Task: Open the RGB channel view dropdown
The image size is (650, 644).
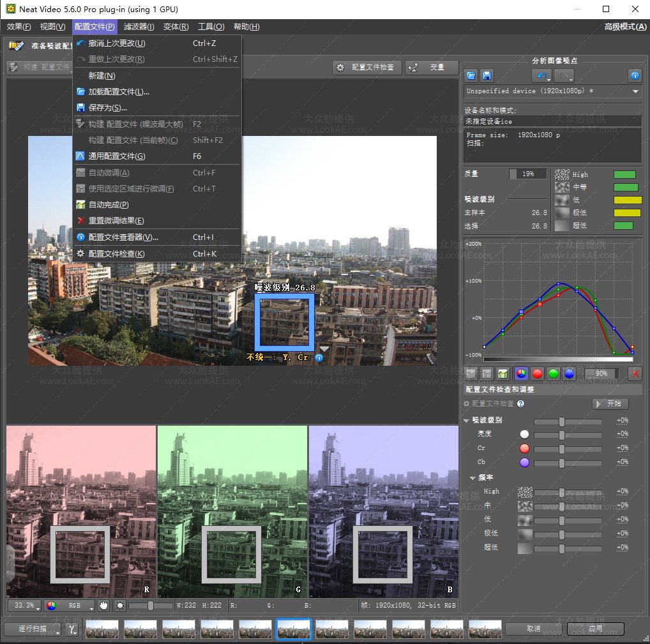Action: (x=70, y=606)
